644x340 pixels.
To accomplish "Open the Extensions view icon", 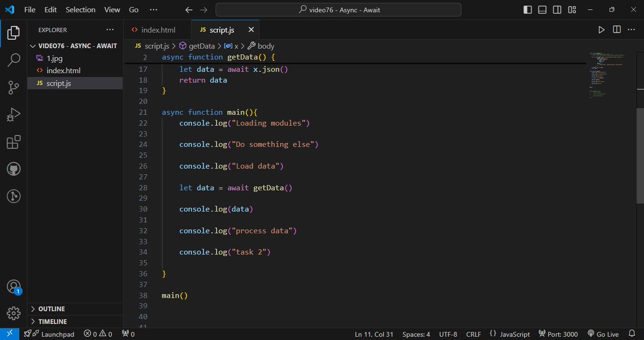I will pos(13,142).
